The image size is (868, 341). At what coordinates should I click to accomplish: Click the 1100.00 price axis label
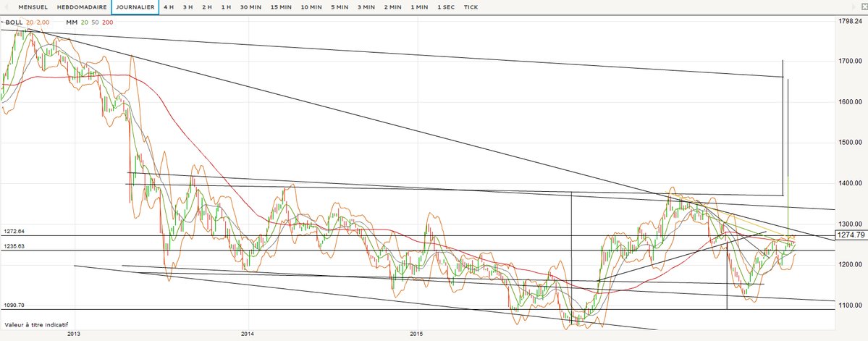[852, 305]
